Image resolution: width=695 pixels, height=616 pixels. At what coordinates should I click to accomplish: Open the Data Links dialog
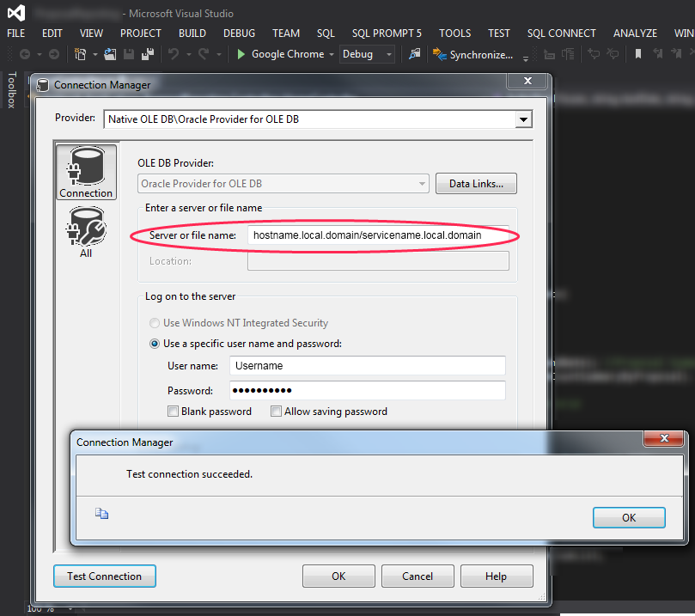coord(475,183)
